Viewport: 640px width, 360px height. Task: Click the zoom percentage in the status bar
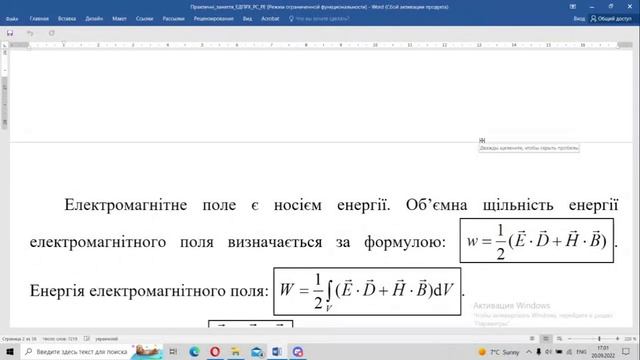click(x=630, y=339)
